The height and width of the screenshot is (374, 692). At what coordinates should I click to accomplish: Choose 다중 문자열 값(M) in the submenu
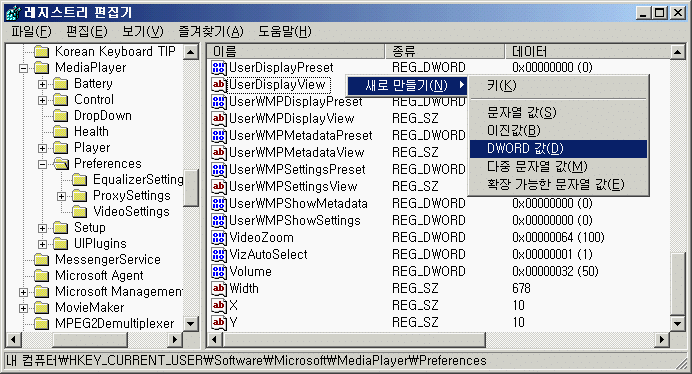[x=558, y=167]
